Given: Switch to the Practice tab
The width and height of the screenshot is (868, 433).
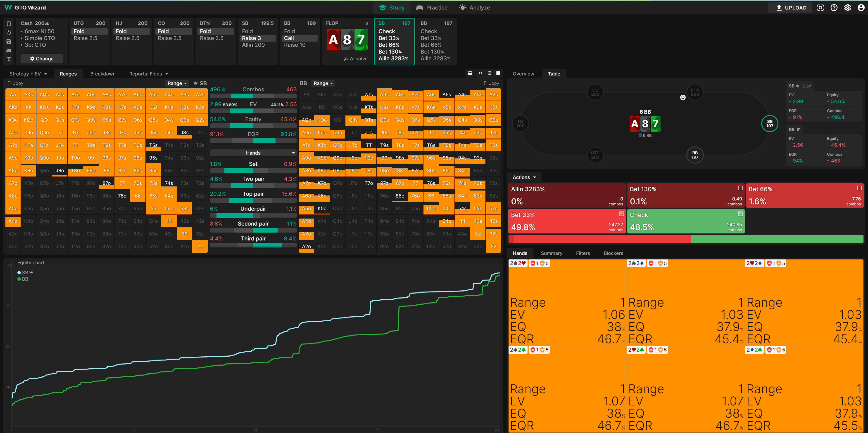Looking at the screenshot, I should coord(432,7).
